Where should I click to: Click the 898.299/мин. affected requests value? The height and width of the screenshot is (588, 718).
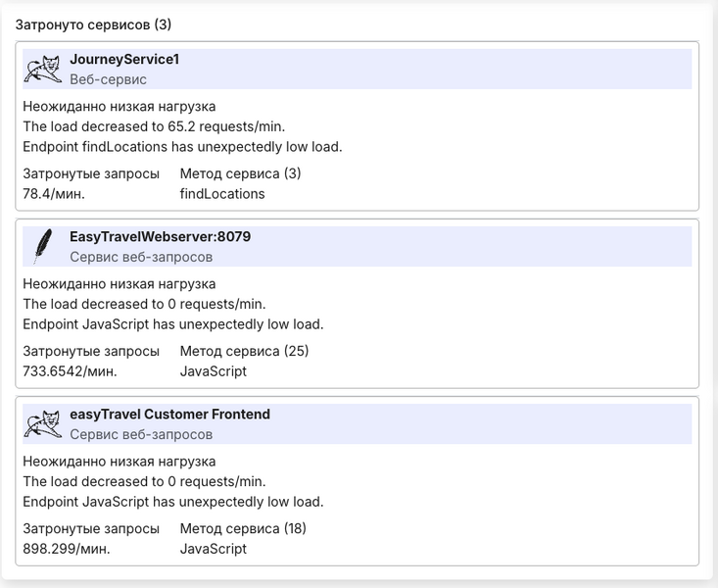pos(67,549)
